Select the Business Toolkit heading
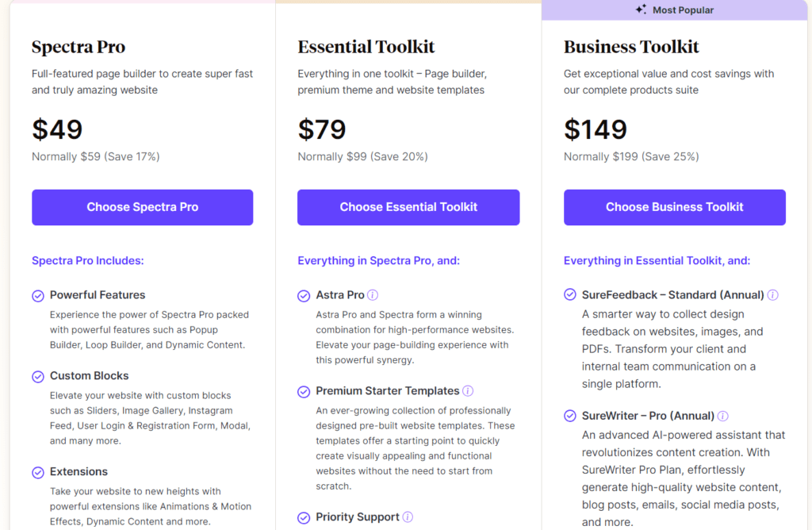Image resolution: width=812 pixels, height=530 pixels. coord(631,48)
